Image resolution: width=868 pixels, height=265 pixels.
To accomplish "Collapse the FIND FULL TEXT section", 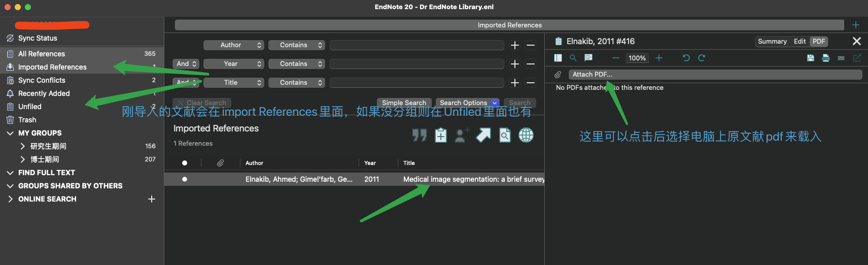I will [10, 173].
